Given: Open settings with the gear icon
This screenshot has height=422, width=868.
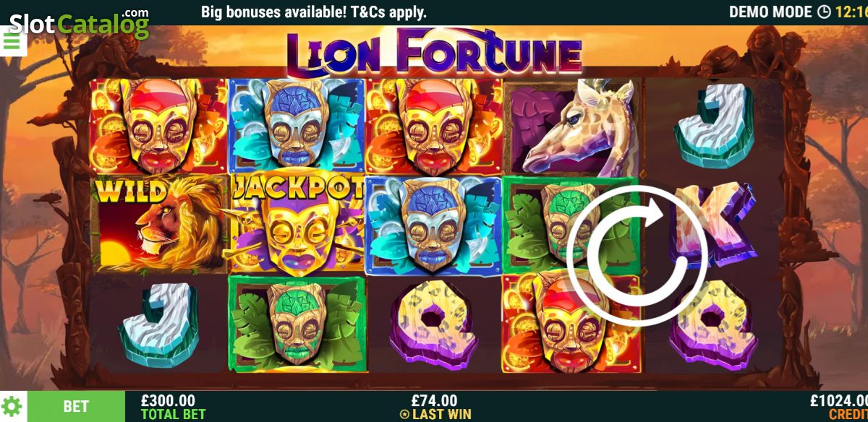Looking at the screenshot, I should click(12, 407).
